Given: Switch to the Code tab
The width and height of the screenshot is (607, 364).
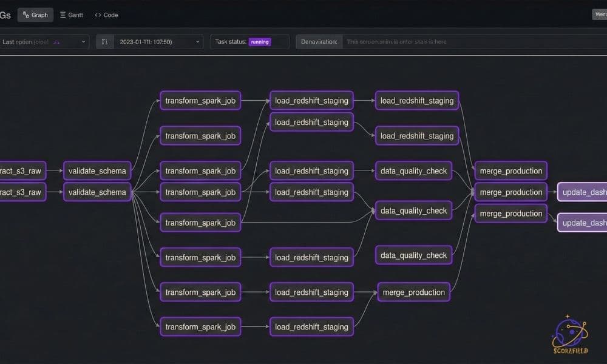Looking at the screenshot, I should coord(106,15).
